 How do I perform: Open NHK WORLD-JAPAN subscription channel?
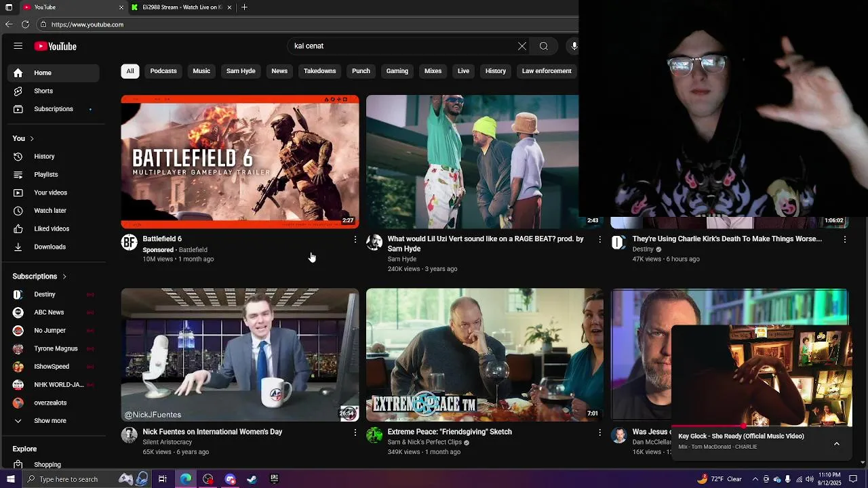click(x=54, y=385)
